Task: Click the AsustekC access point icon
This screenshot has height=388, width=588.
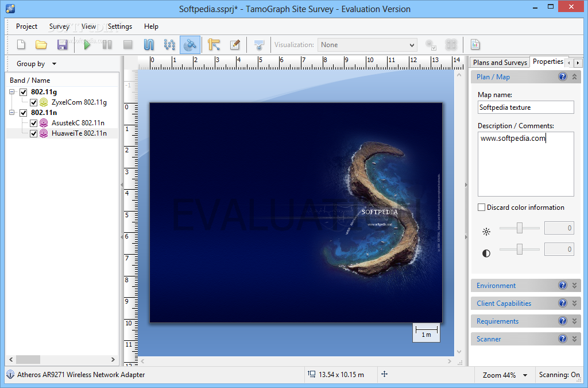Action: click(44, 122)
